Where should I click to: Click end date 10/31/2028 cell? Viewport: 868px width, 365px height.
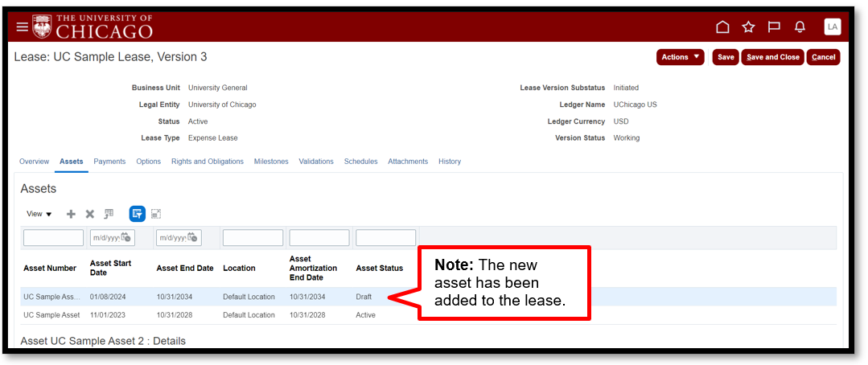175,315
